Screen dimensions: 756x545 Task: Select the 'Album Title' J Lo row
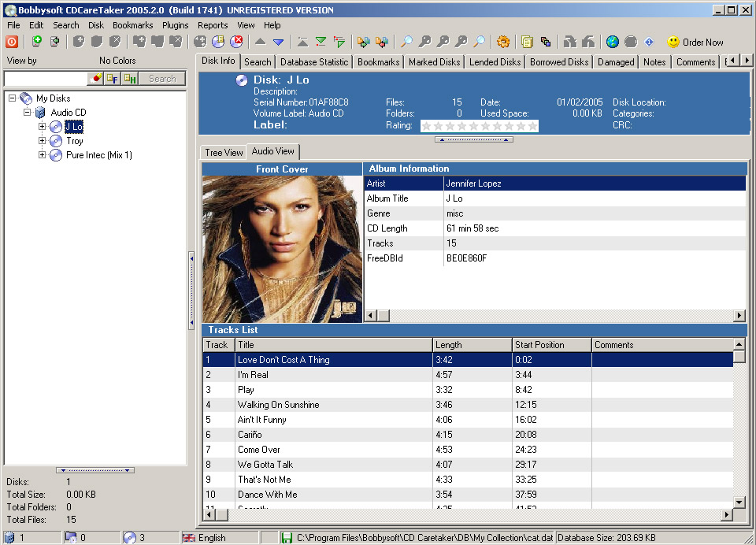coord(555,198)
